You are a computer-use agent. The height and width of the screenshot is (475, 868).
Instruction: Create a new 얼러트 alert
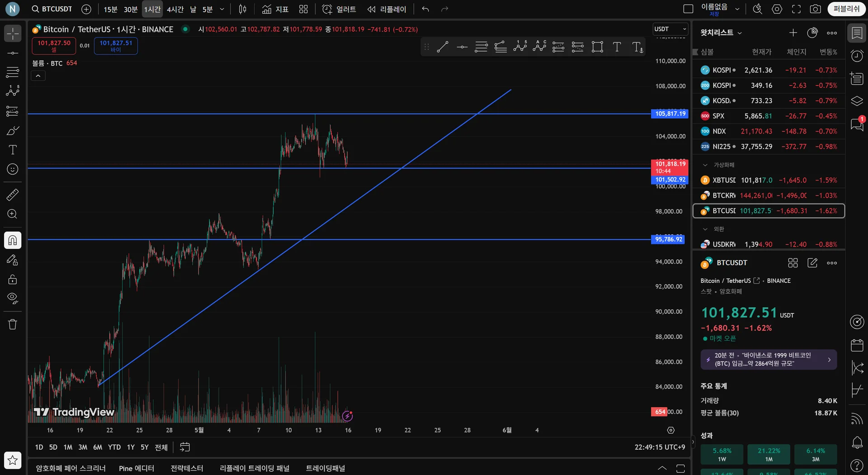339,9
